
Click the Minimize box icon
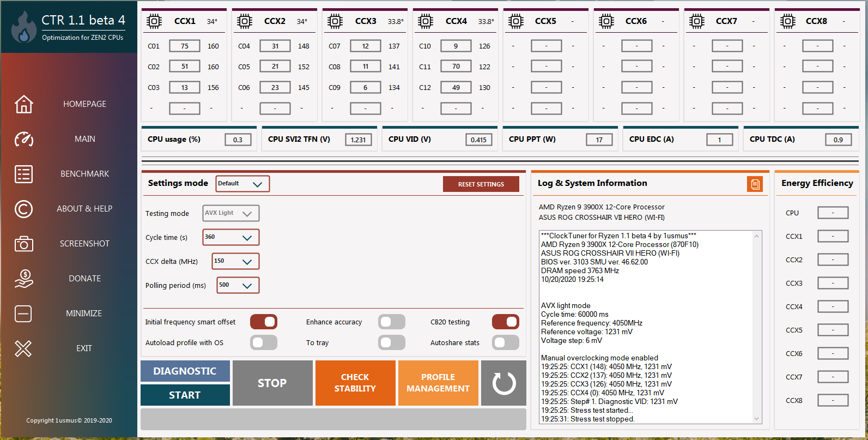pos(23,314)
